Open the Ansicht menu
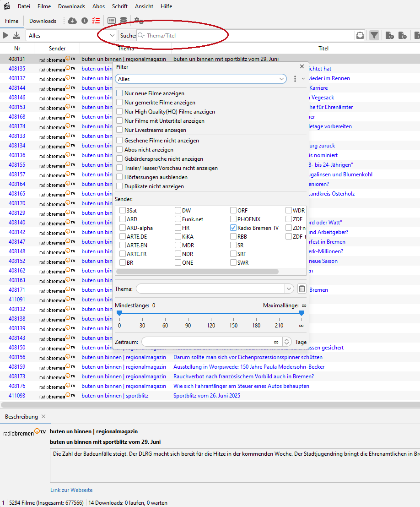420x507 pixels. (144, 6)
